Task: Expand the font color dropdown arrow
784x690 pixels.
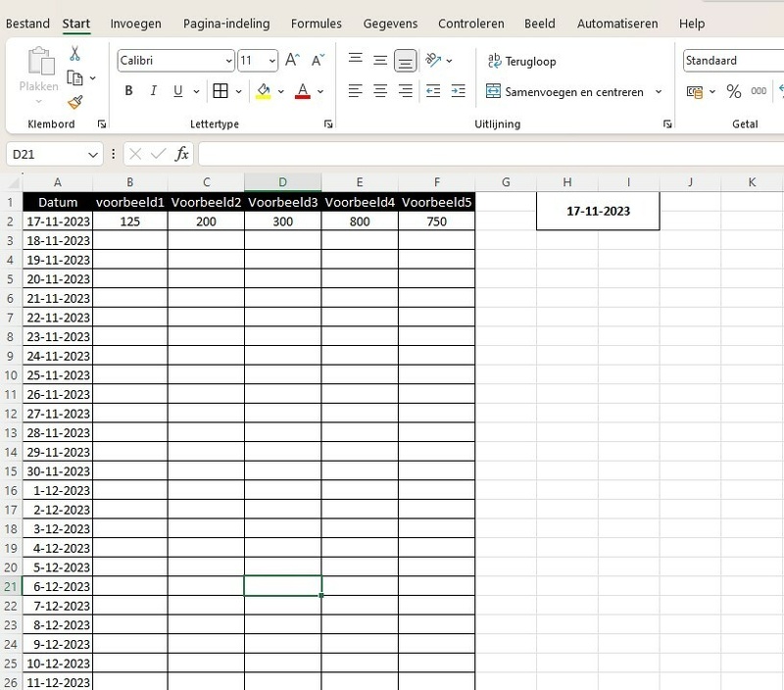Action: (320, 91)
